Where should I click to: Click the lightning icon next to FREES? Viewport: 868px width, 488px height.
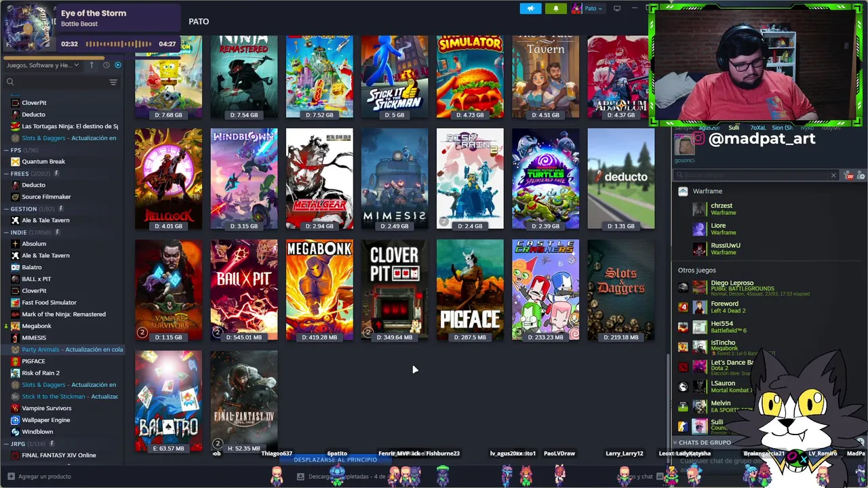pyautogui.click(x=56, y=174)
